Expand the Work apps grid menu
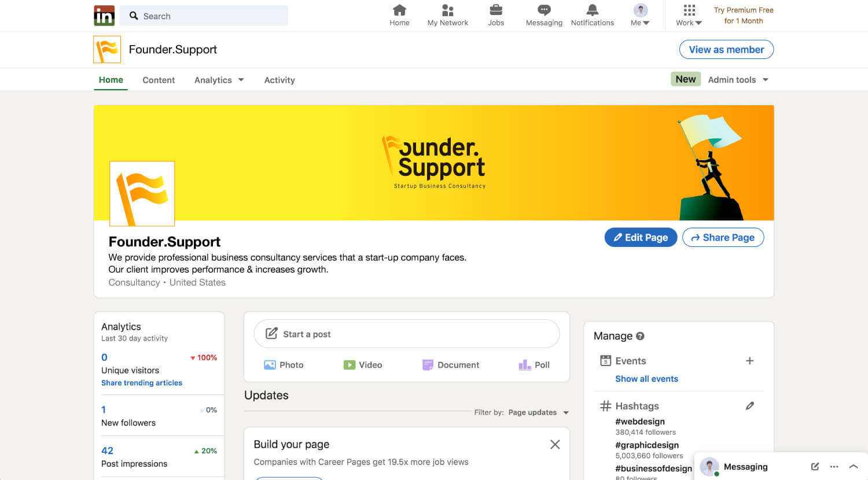Viewport: 868px width, 480px height. [689, 16]
